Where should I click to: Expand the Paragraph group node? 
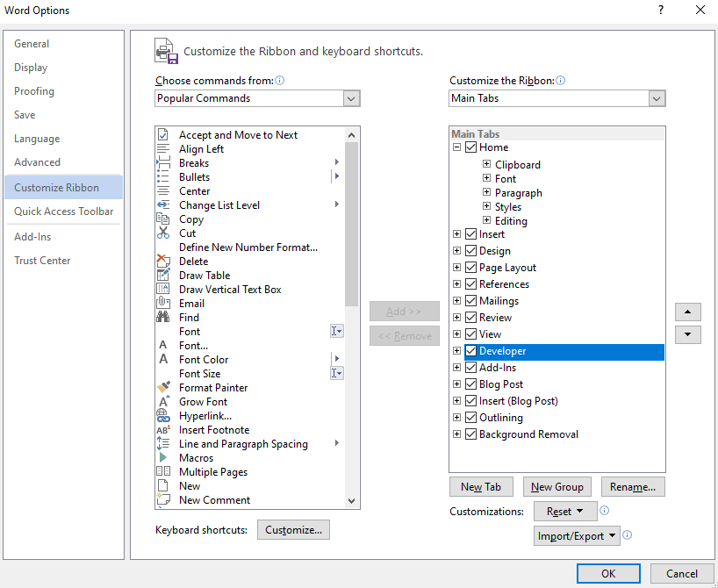tap(487, 192)
